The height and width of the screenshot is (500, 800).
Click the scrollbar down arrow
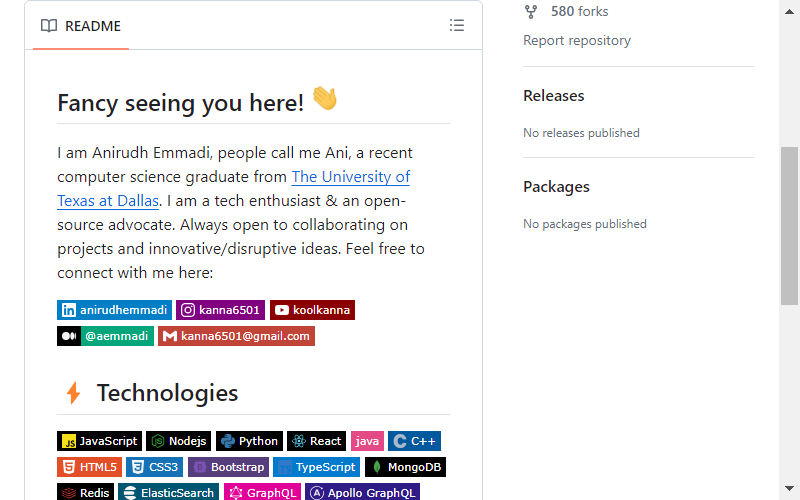coord(789,488)
